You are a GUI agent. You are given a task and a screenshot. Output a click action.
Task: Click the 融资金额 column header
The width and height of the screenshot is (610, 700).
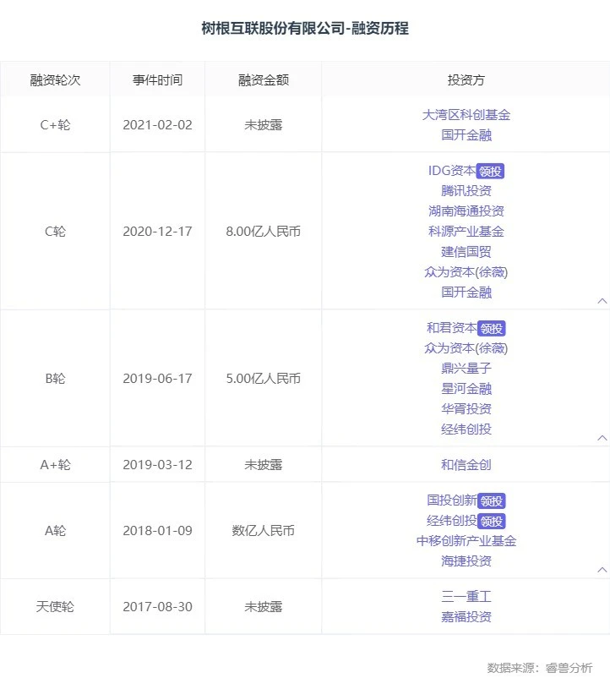pyautogui.click(x=264, y=80)
